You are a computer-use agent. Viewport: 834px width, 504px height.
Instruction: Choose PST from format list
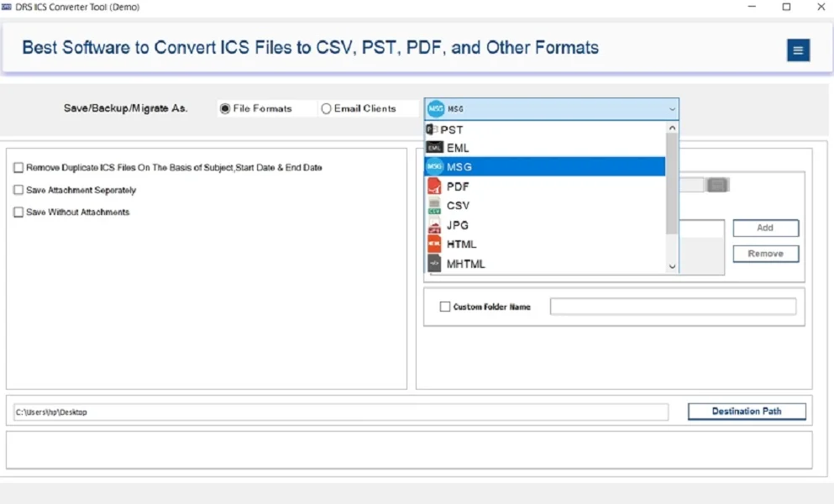pos(544,129)
